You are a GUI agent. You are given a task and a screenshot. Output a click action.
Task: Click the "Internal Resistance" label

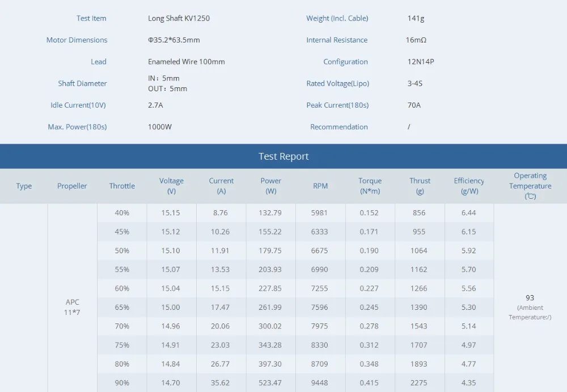[x=337, y=40]
